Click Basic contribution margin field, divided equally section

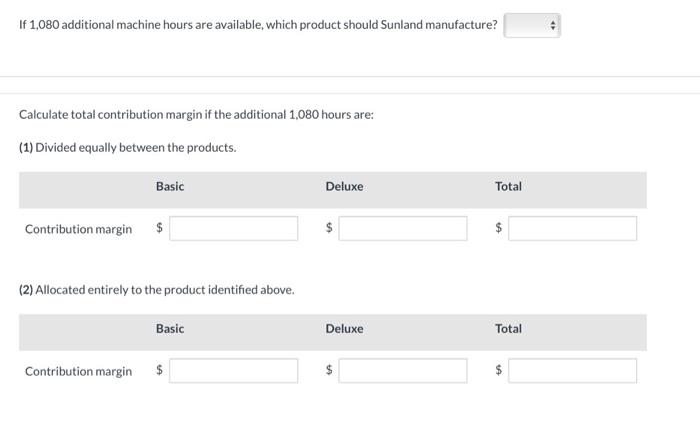[233, 229]
